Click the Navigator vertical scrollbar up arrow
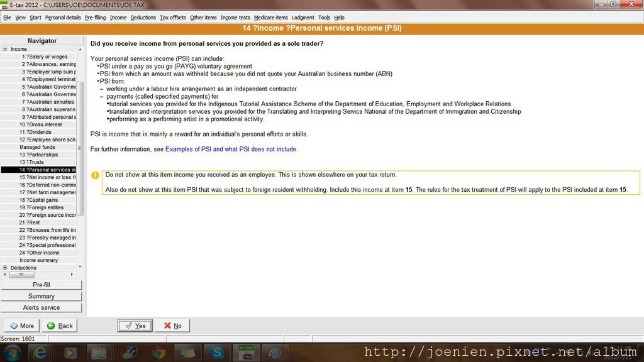 point(80,49)
